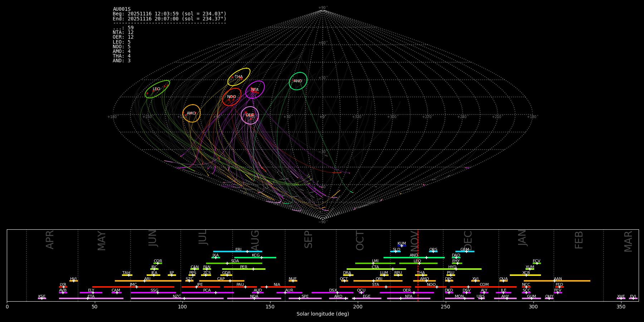Click the 'NTA: 12' count entry

pyautogui.click(x=123, y=33)
